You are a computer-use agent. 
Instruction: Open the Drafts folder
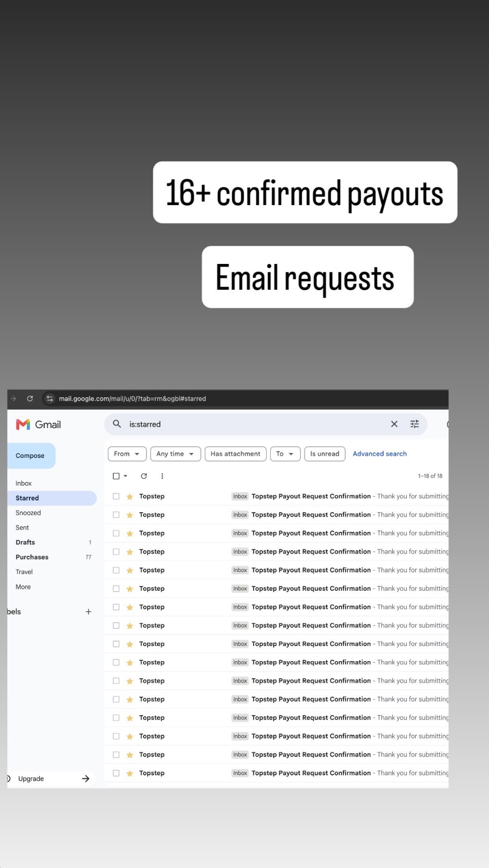click(x=25, y=542)
